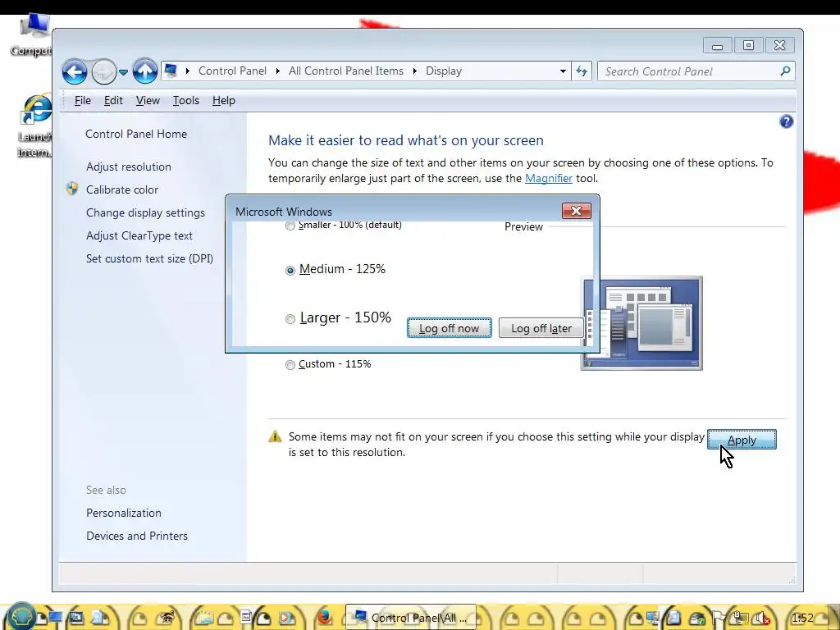Click the shield icon beside Calibrate color

pyautogui.click(x=72, y=189)
